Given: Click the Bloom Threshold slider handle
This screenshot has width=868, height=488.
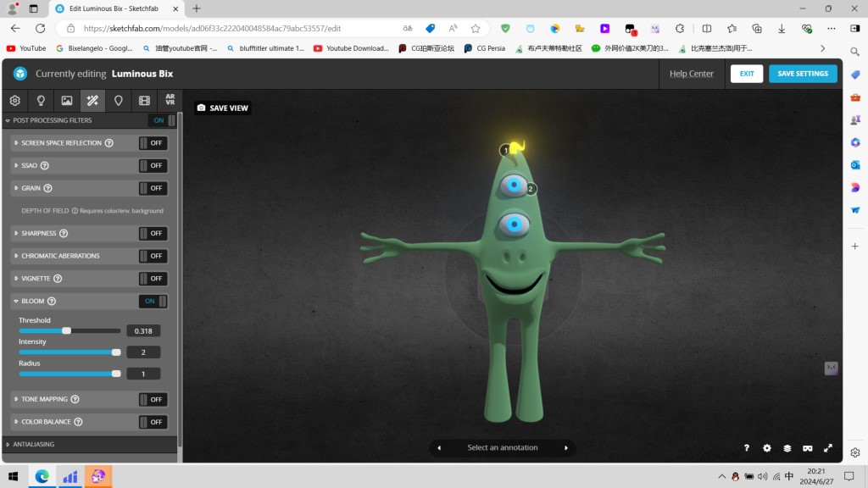Looking at the screenshot, I should point(66,331).
